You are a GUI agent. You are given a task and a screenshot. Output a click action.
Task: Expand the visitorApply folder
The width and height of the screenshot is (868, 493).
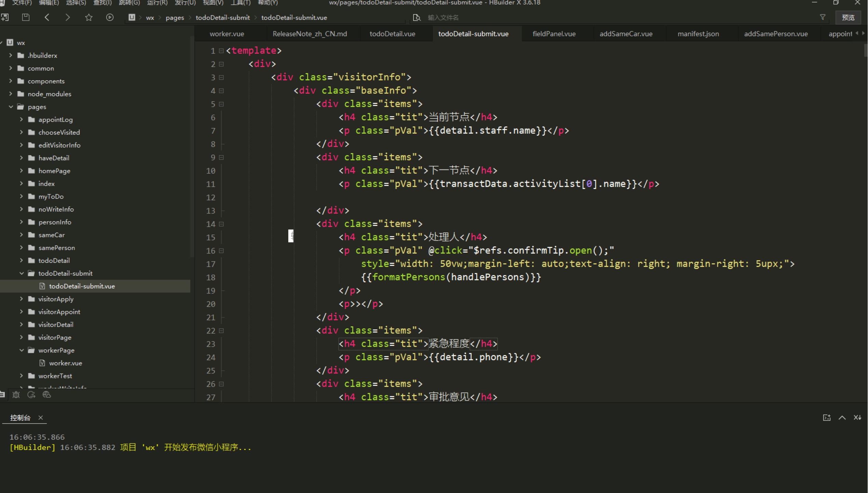[21, 299]
